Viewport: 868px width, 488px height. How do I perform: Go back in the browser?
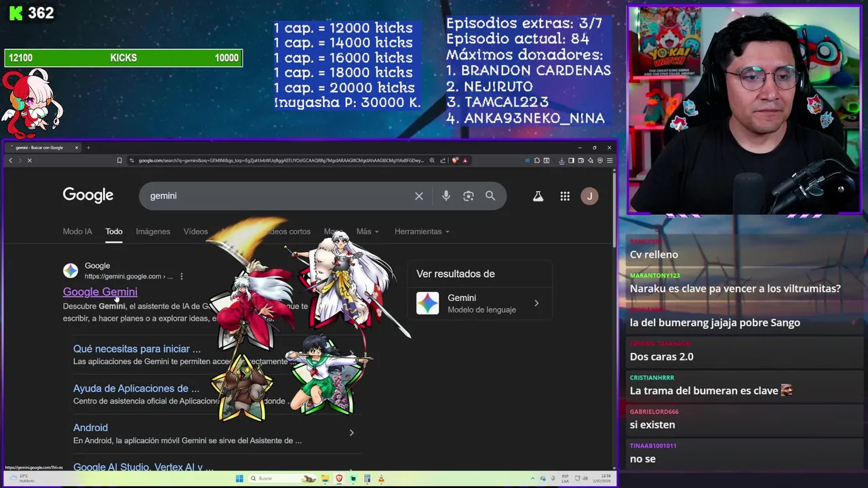(x=10, y=161)
